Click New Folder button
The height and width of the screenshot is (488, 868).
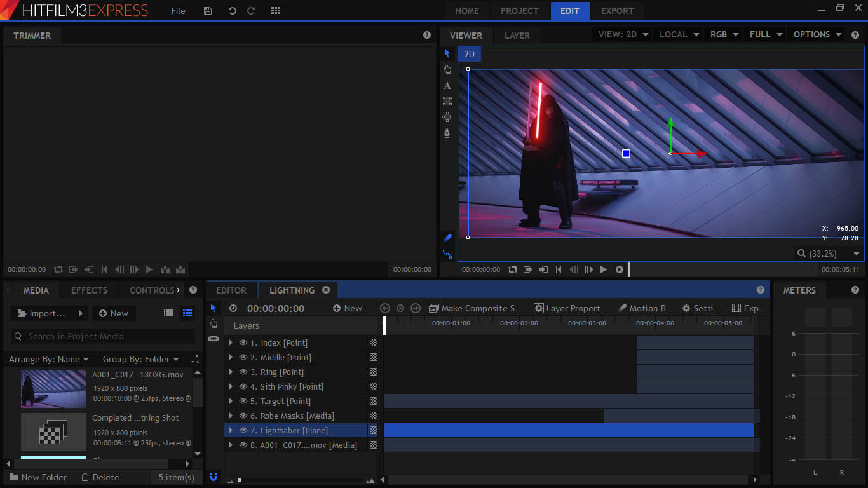point(38,477)
